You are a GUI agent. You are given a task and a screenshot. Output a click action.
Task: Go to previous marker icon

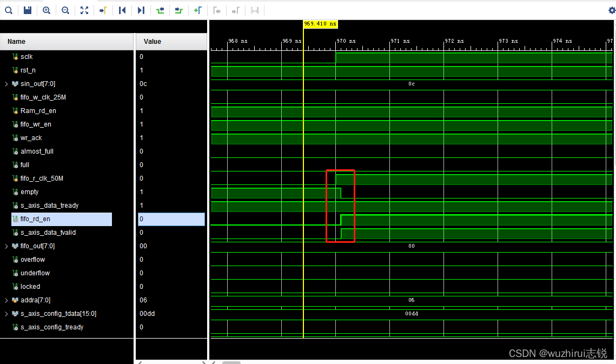pyautogui.click(x=216, y=10)
